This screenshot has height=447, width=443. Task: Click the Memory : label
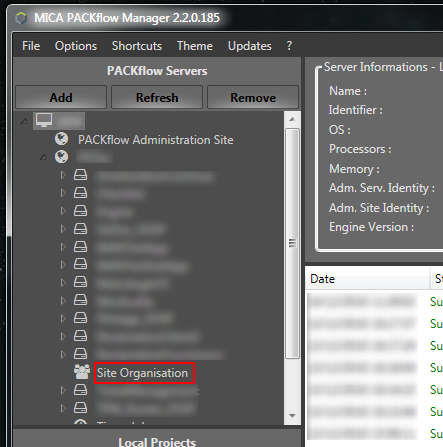[x=354, y=169]
